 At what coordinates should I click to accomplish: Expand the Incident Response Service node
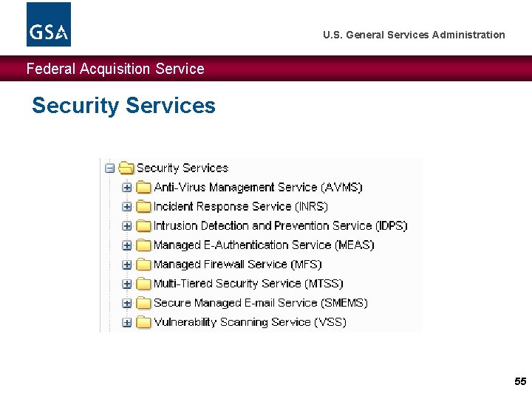(x=127, y=207)
